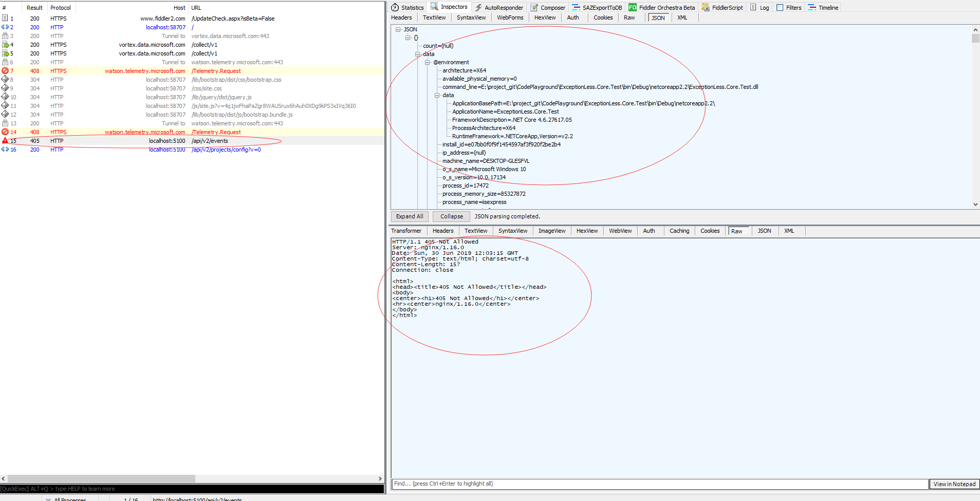Open the Timeline tab
Image resolution: width=980 pixels, height=501 pixels.
[823, 7]
